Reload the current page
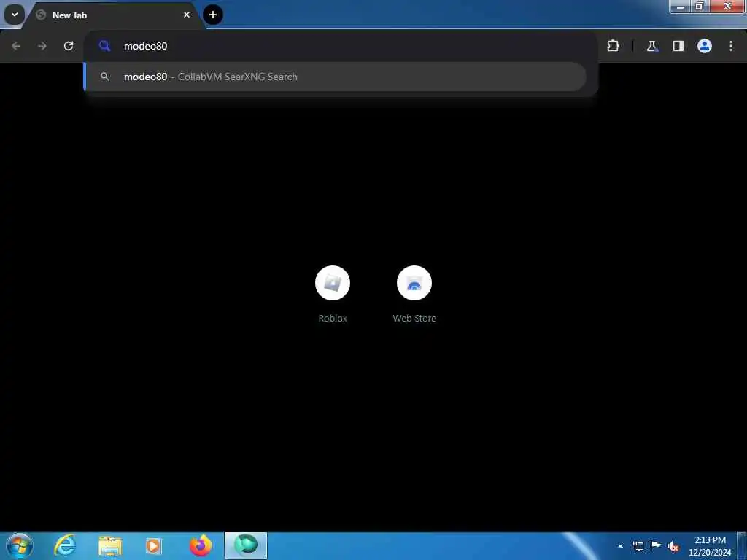This screenshot has width=747, height=560. [69, 46]
